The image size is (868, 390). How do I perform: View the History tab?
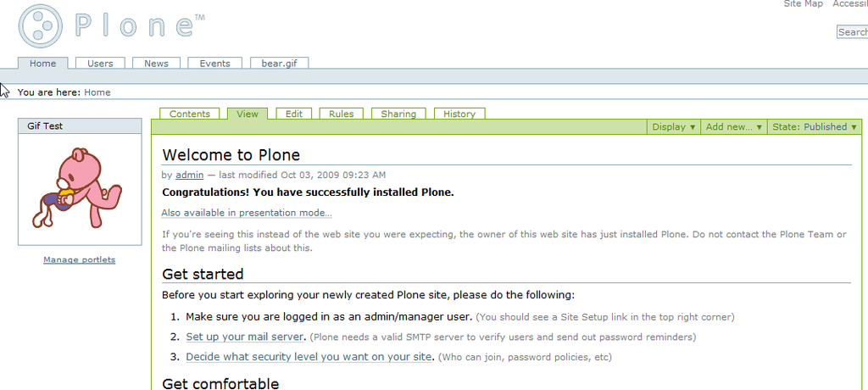click(459, 114)
